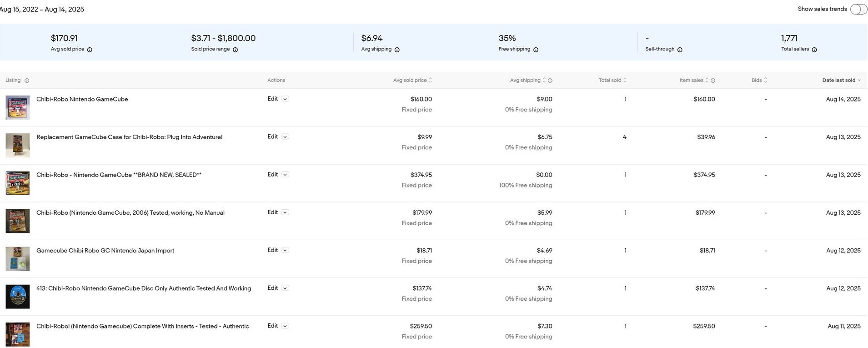Viewport: 868px width, 348px height.
Task: Click total sold value 4 in Replacement Case row
Action: coord(625,137)
